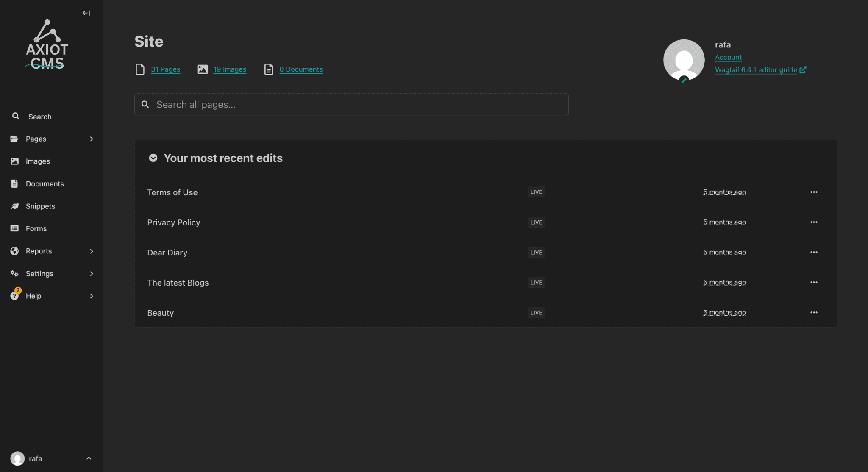Click the Reports globe icon

tap(14, 251)
